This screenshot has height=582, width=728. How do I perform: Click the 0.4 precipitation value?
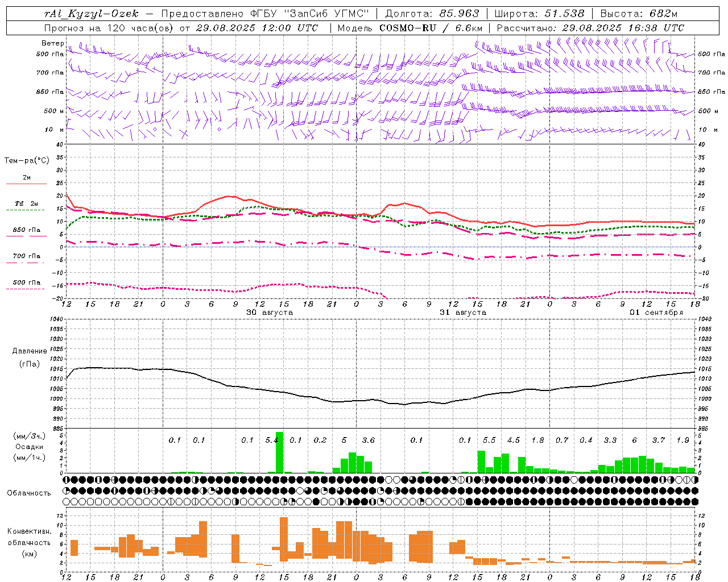tap(586, 440)
